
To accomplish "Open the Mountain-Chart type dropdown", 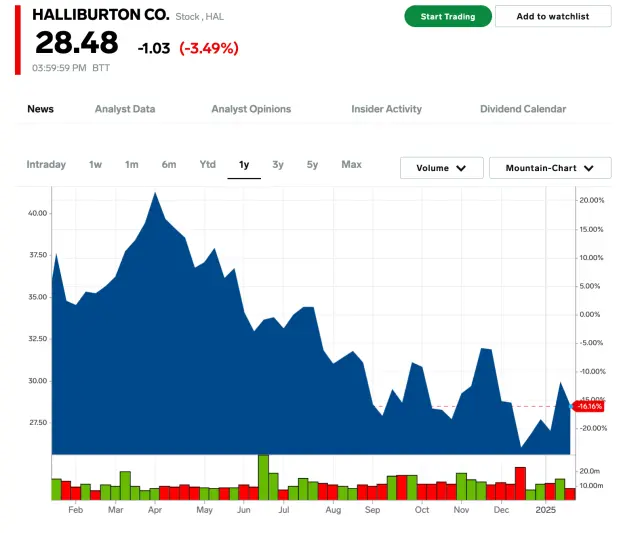I will point(549,168).
